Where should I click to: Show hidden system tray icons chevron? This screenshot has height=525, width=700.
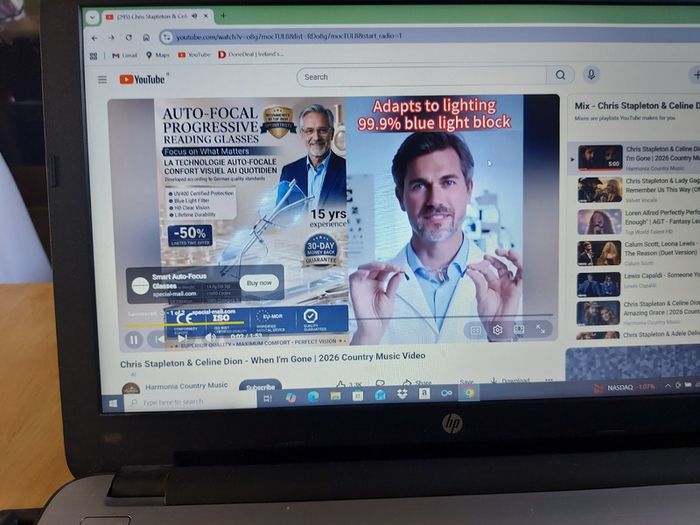click(667, 385)
